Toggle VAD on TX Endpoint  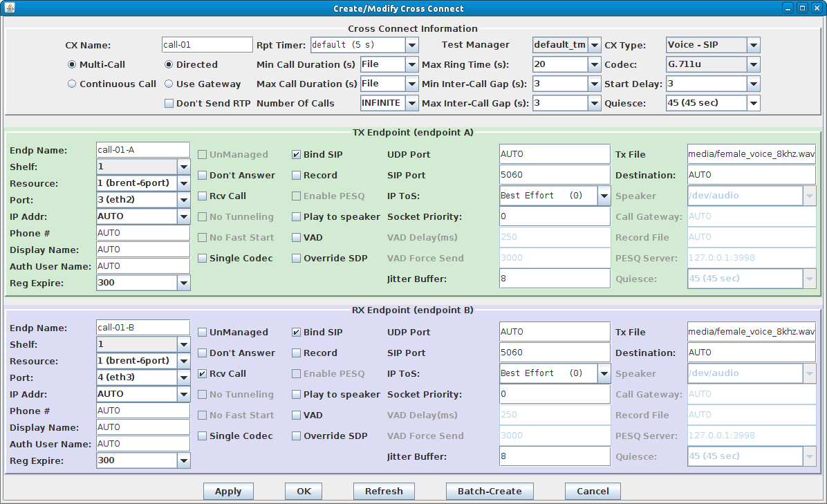point(297,238)
